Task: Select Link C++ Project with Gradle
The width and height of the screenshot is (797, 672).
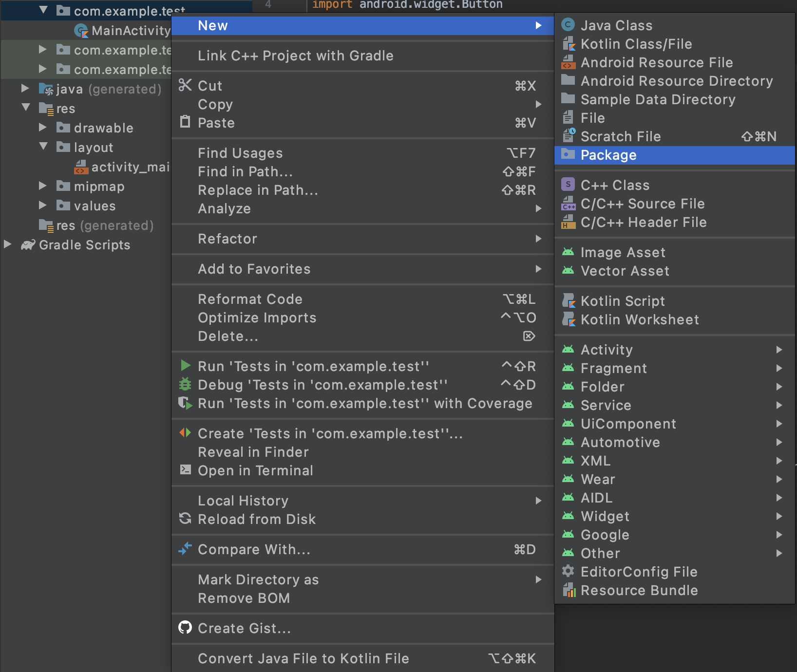Action: [362, 56]
